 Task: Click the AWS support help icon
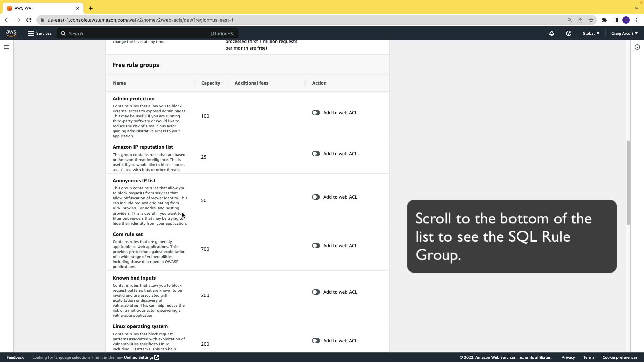pos(568,33)
